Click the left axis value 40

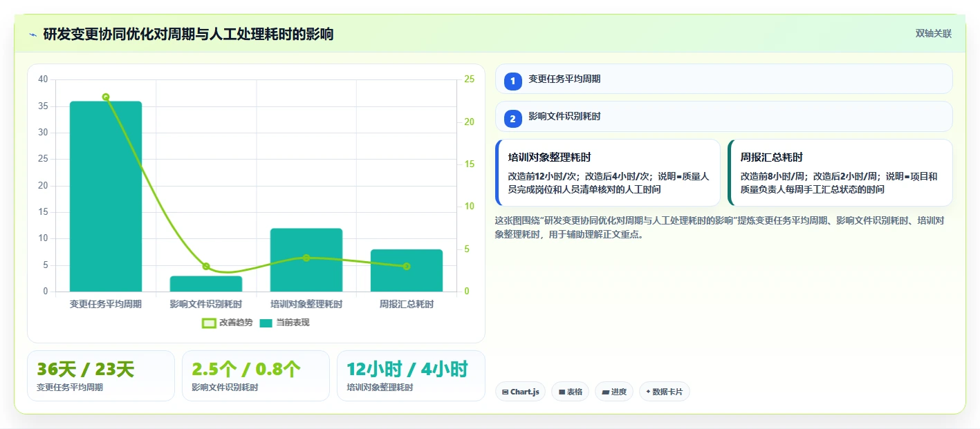tap(43, 79)
